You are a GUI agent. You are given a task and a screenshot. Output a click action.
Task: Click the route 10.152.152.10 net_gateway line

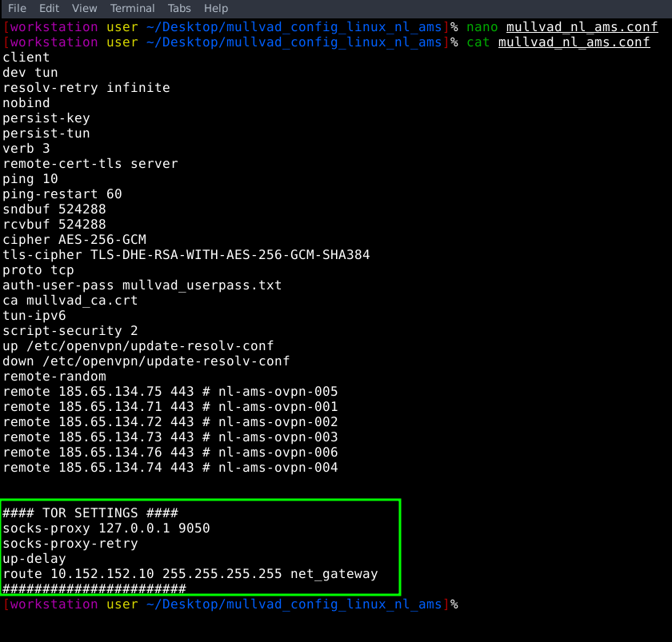pyautogui.click(x=190, y=574)
